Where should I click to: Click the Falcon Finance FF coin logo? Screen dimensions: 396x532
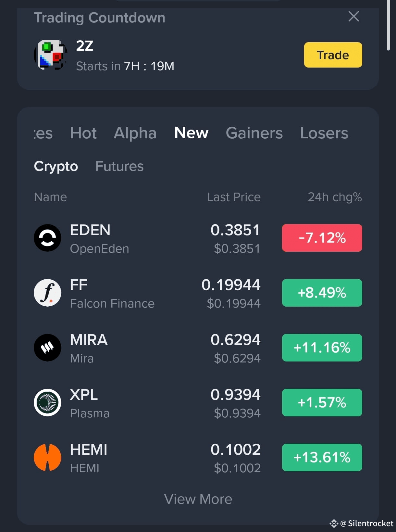click(x=47, y=293)
